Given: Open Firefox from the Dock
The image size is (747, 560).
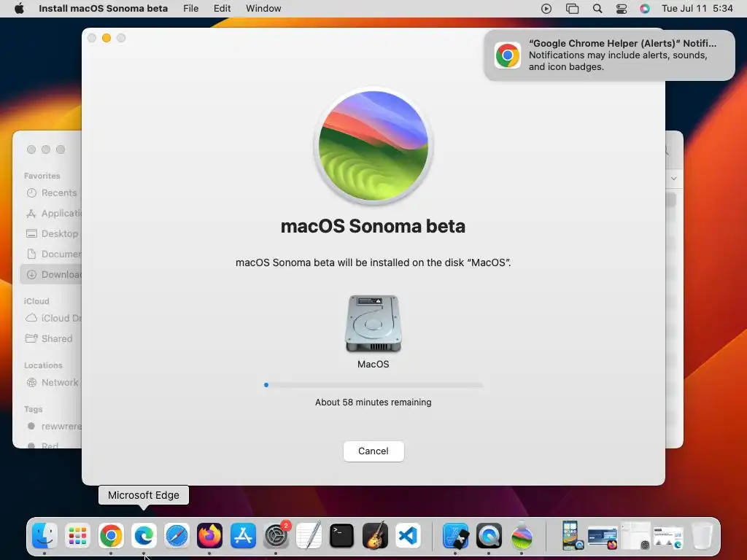Looking at the screenshot, I should point(209,536).
